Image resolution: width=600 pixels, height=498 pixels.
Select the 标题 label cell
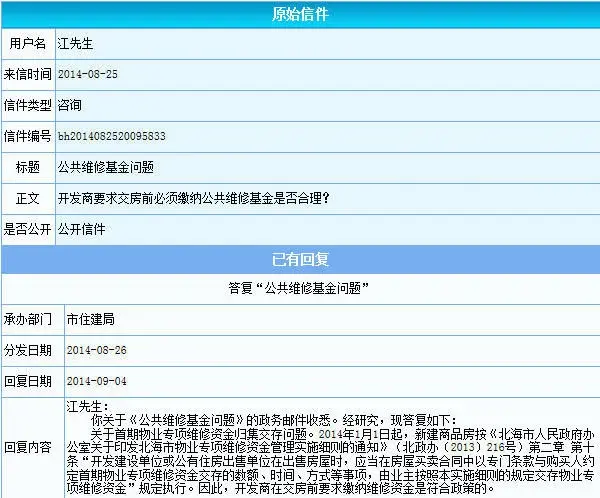click(x=28, y=167)
